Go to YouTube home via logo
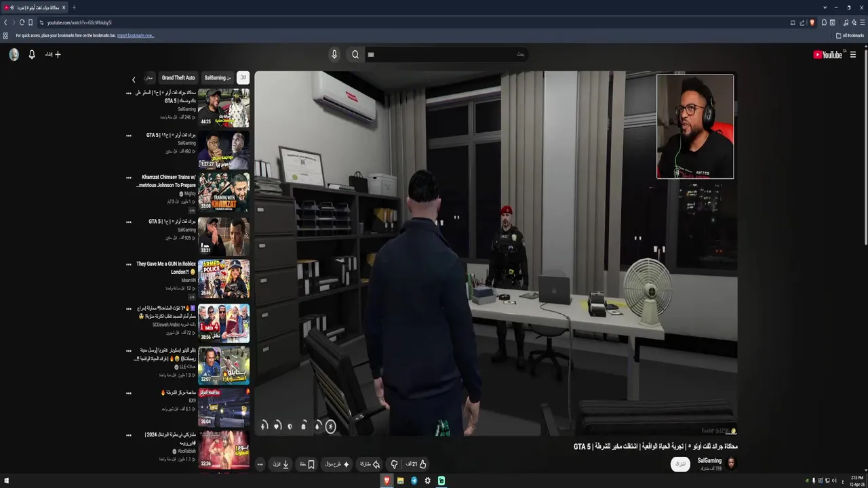Image resolution: width=868 pixels, height=488 pixels. pyautogui.click(x=827, y=55)
